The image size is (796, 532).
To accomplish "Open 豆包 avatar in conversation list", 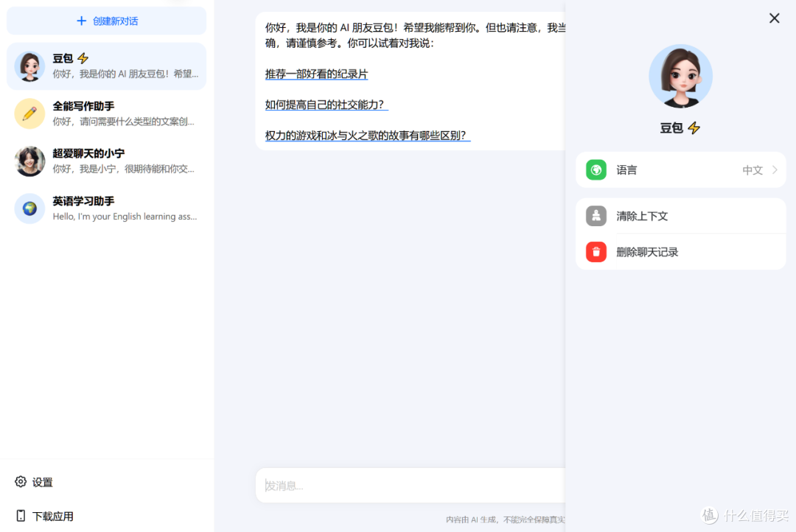I will pos(29,66).
